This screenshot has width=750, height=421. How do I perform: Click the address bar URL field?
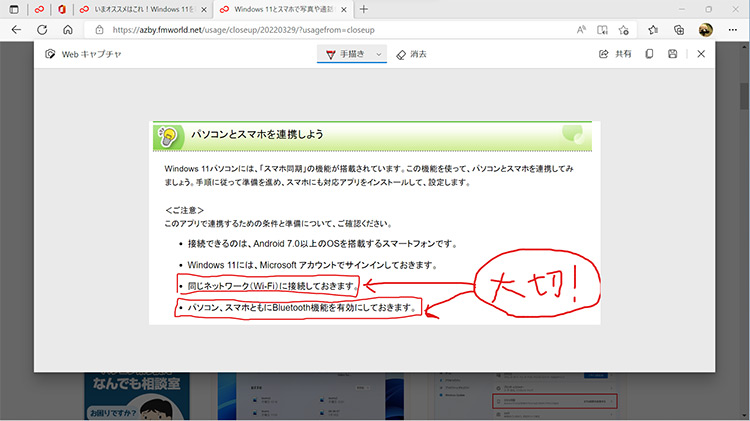pos(300,30)
